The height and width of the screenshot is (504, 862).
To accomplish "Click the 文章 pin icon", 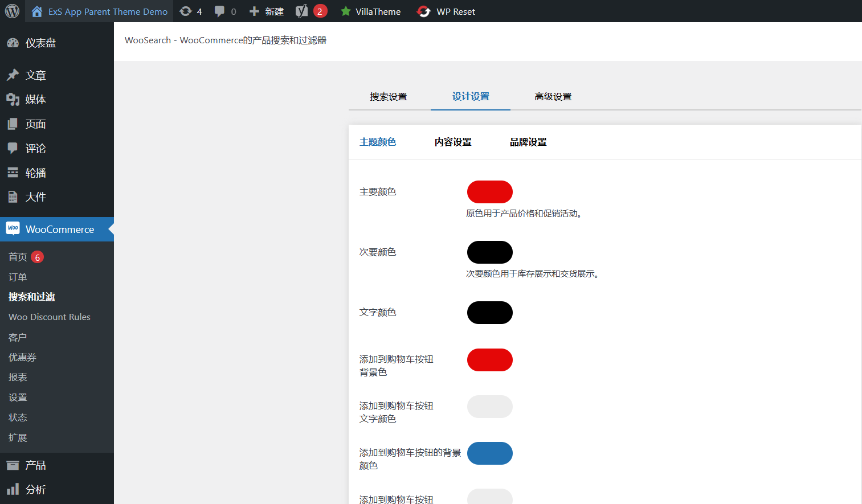I will click(13, 75).
